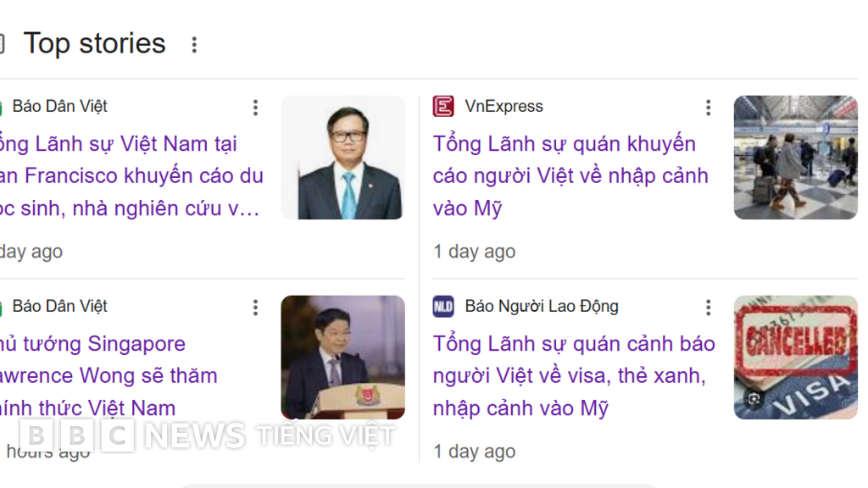Open the Top stories three-dot menu

pyautogui.click(x=194, y=44)
